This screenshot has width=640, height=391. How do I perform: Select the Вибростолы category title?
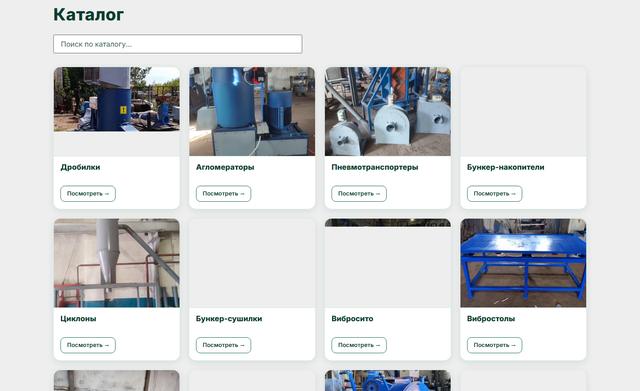[x=491, y=319]
